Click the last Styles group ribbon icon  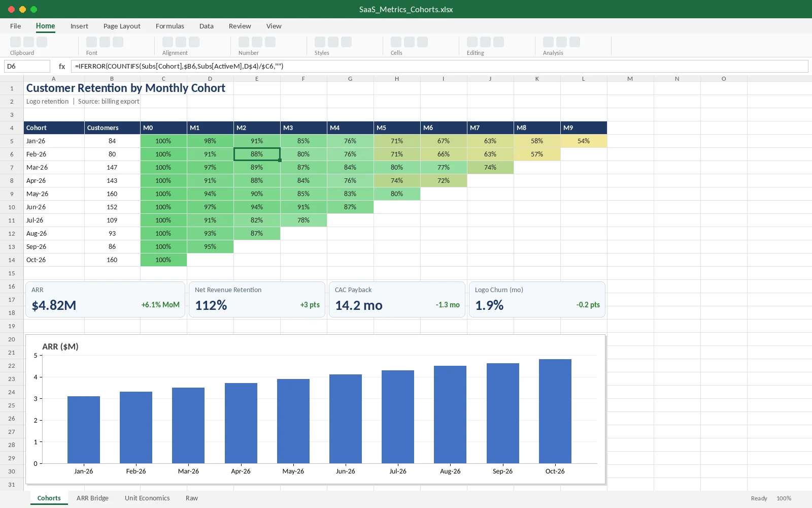[347, 42]
